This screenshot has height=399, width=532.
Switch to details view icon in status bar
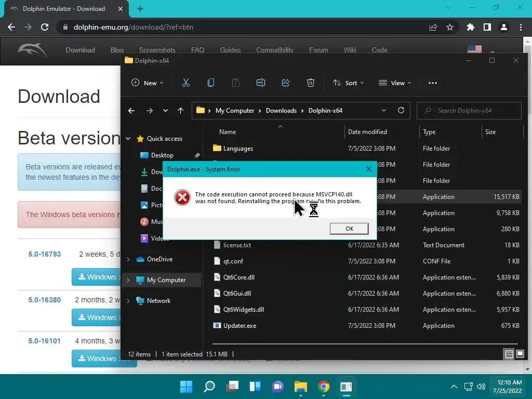point(509,354)
